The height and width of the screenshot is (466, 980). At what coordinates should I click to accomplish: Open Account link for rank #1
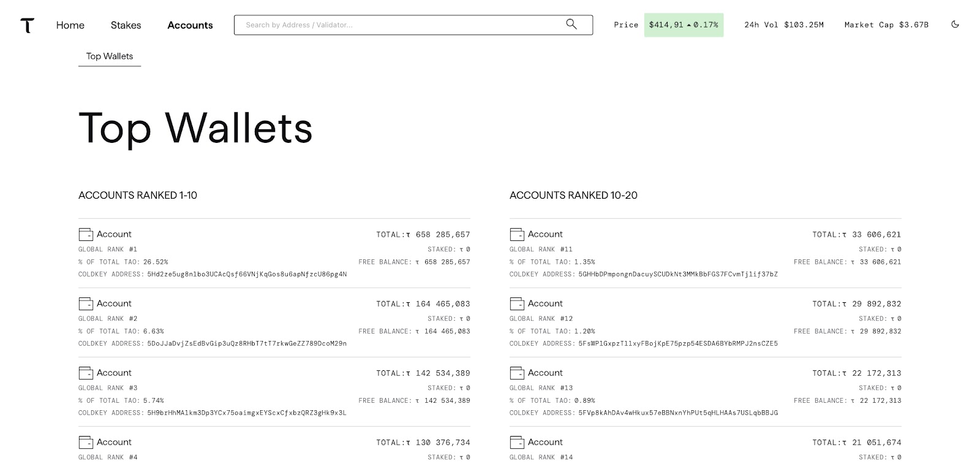[114, 234]
